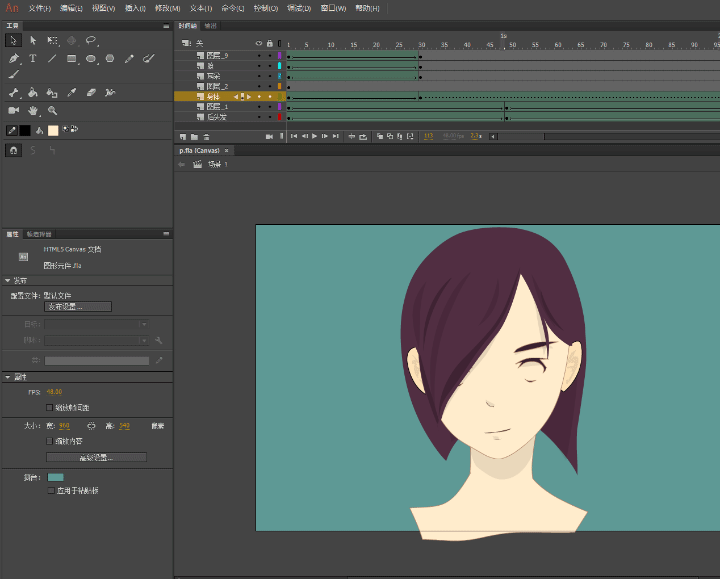Switch to the 输出 output tab
The width and height of the screenshot is (720, 579).
(210, 26)
